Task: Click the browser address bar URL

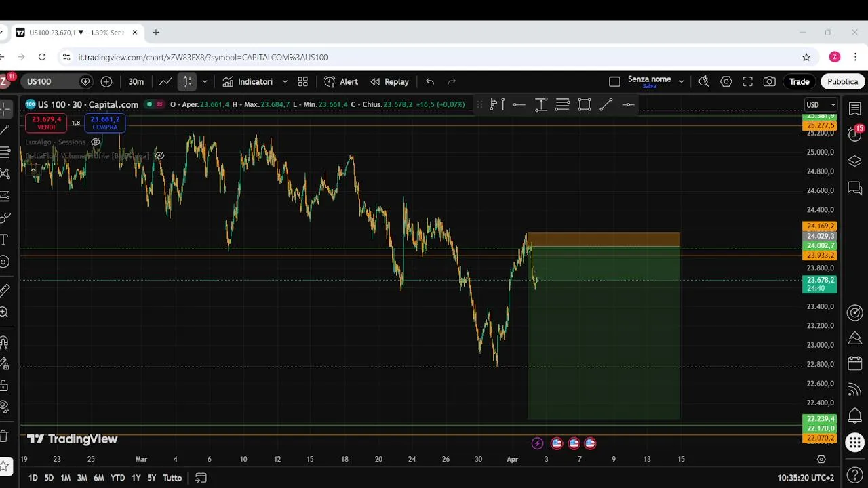Action: [203, 58]
